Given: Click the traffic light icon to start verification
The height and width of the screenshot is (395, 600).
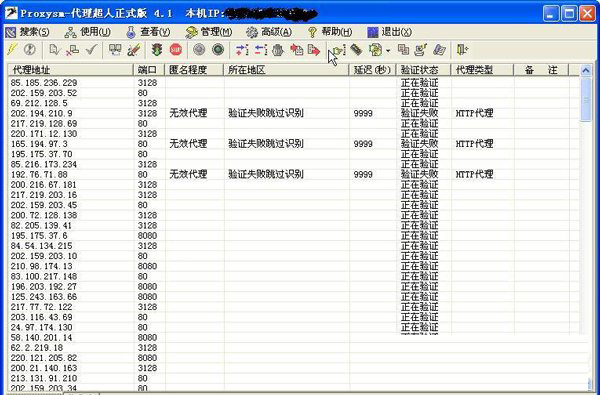Looking at the screenshot, I should tap(157, 50).
